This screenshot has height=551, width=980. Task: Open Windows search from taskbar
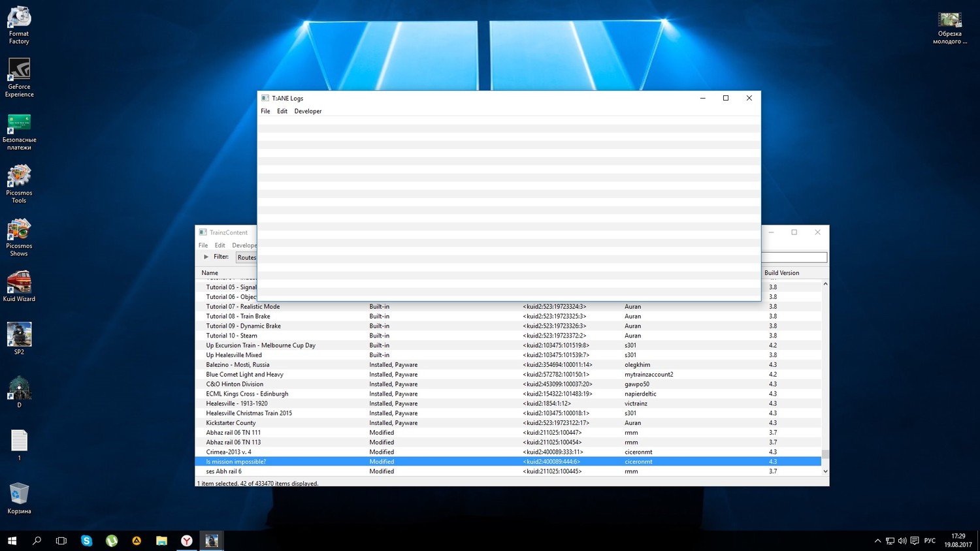click(x=37, y=541)
